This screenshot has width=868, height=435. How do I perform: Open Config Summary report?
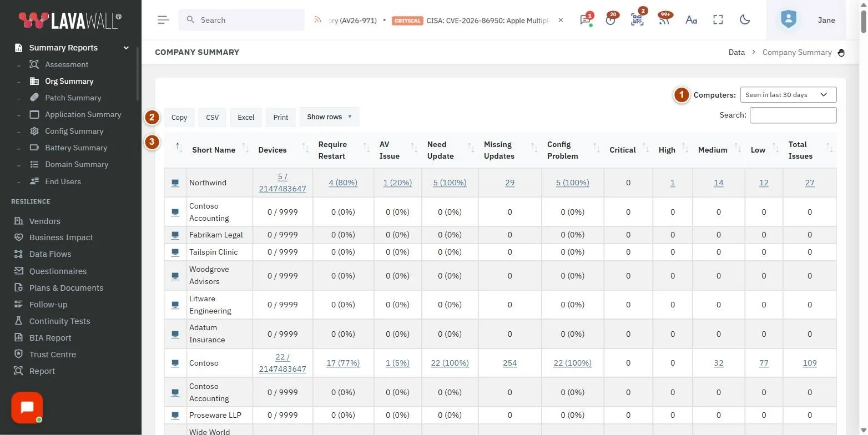74,131
